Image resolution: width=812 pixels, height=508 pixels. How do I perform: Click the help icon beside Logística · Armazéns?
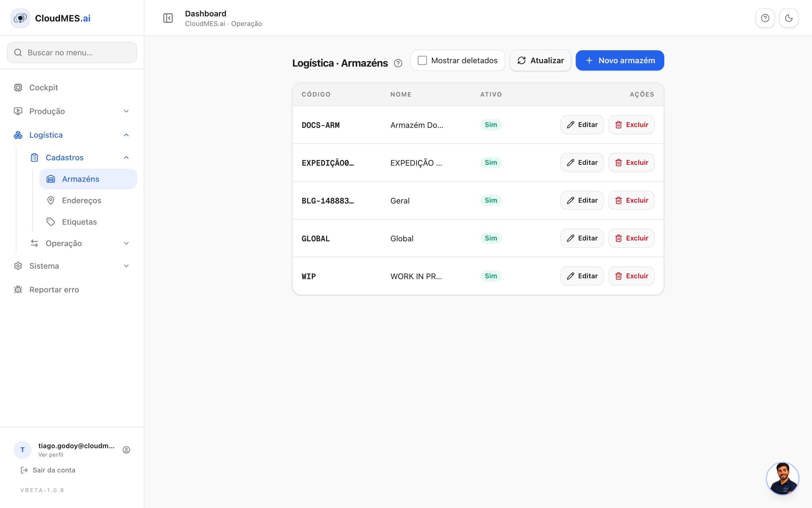pos(398,63)
